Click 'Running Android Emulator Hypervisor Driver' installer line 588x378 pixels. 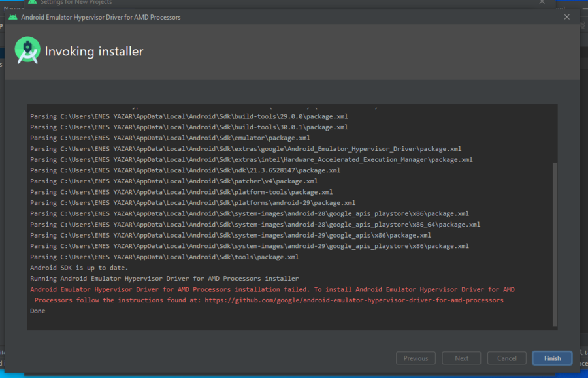[164, 278]
